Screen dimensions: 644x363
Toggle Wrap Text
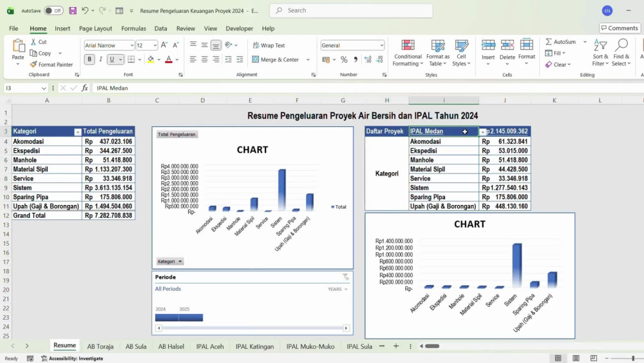coord(269,45)
